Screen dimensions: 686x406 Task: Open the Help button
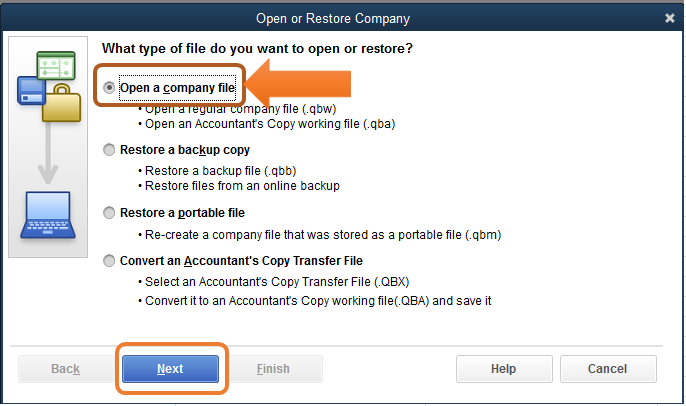click(x=504, y=369)
